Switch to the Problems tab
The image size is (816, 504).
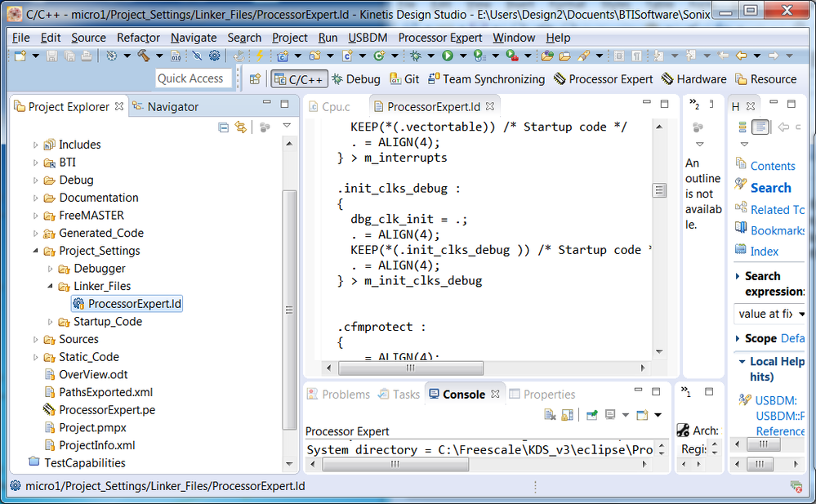(339, 395)
